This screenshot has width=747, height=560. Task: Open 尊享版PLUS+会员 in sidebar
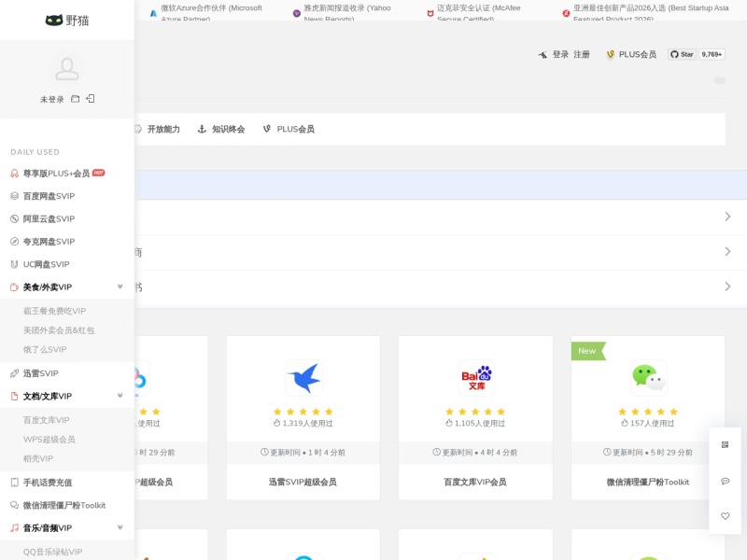pos(56,174)
